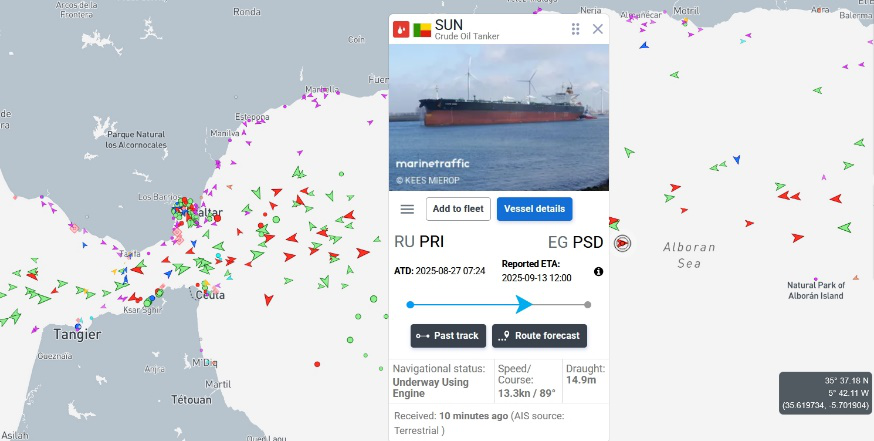Click the blue vessel marker near Almuñécar
874x441 pixels.
point(644,45)
